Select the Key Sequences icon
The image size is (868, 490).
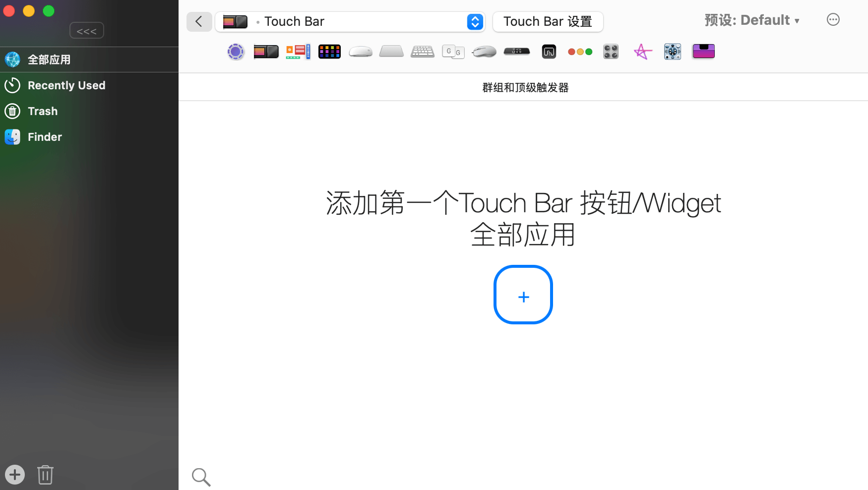pos(453,52)
